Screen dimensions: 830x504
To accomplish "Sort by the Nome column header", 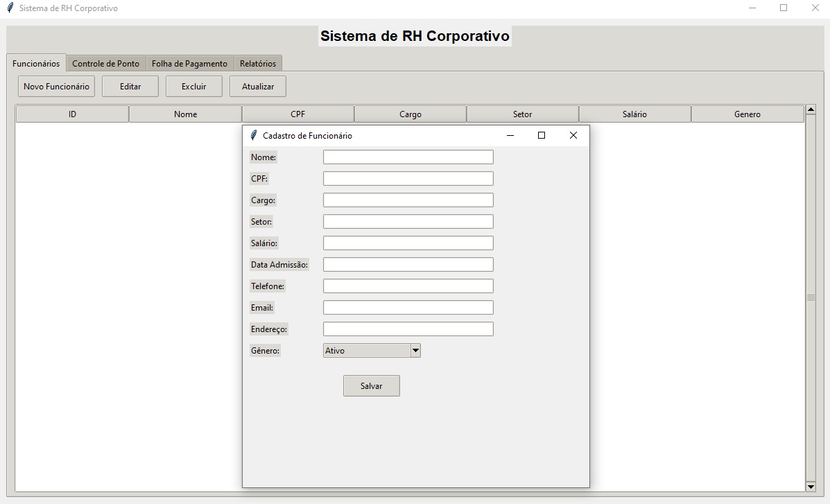I will click(185, 114).
